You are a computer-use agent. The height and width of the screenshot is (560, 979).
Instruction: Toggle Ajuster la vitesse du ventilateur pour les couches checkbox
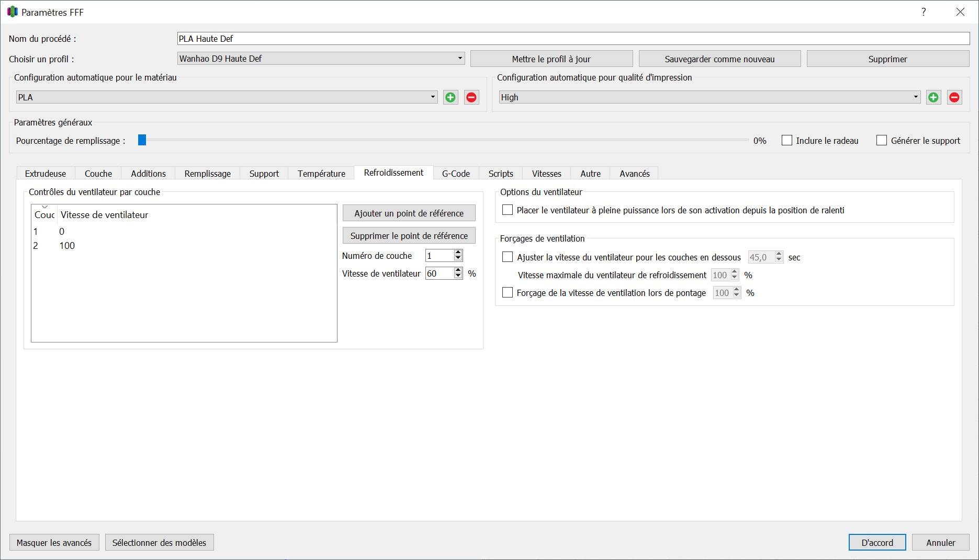pyautogui.click(x=508, y=257)
